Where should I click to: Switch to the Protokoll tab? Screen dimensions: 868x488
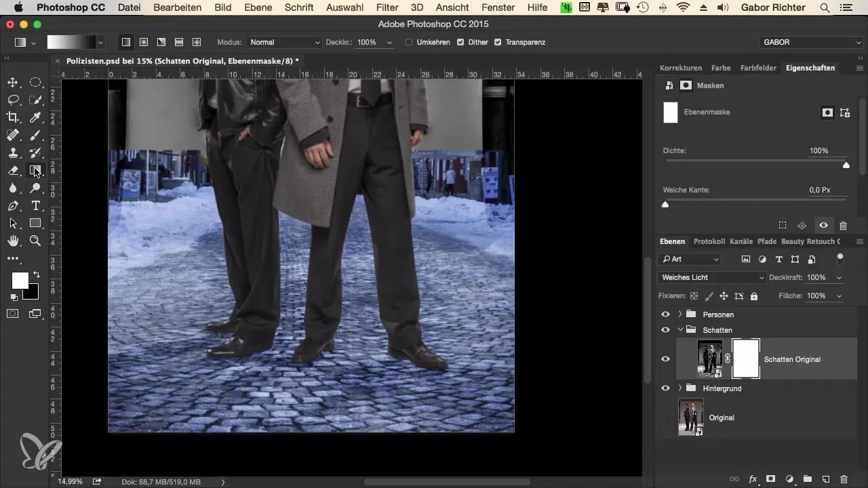click(x=709, y=241)
